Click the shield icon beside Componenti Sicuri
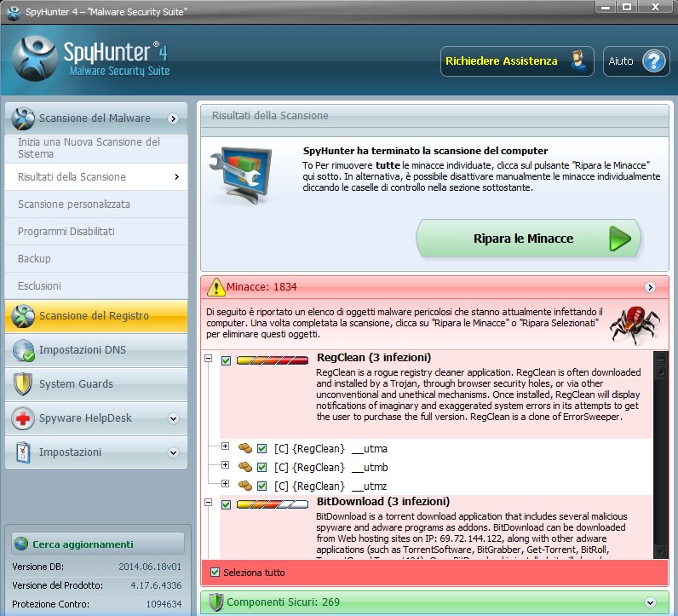Viewport: 678px width, 616px height. 216,602
